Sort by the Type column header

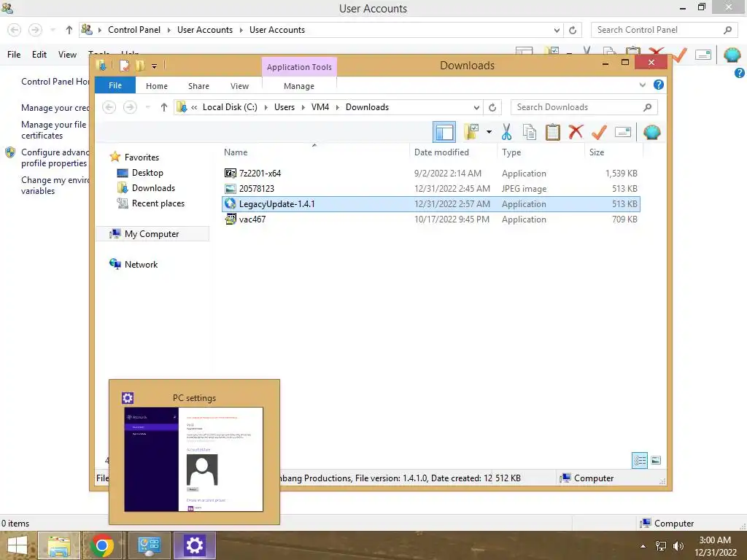point(511,152)
